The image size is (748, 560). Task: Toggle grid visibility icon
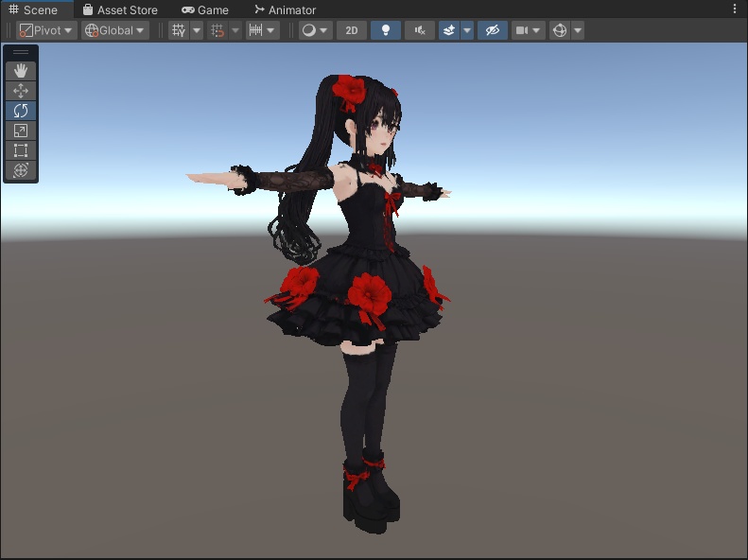(x=179, y=30)
